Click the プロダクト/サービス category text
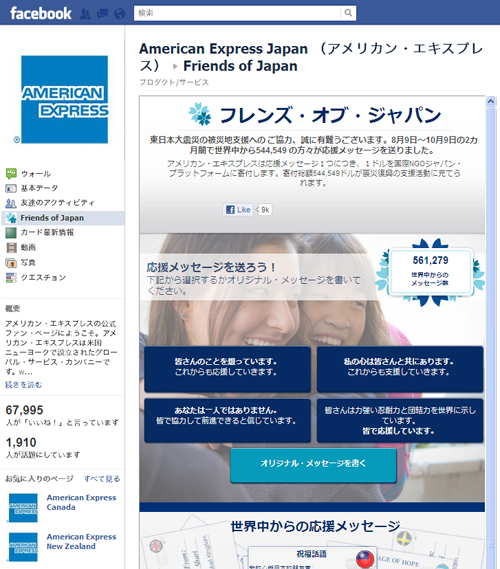This screenshot has width=500, height=569. [x=175, y=82]
